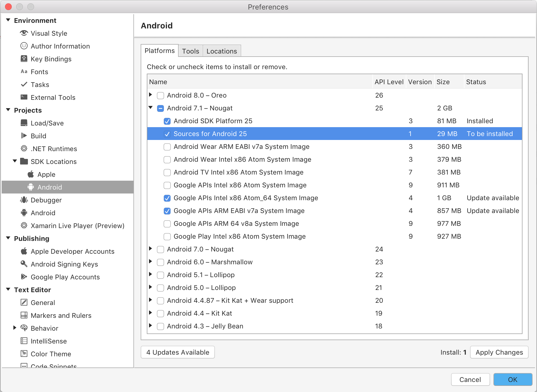Screen dimensions: 537x392
Task: Expand the Behavior tree node
Action: tap(15, 328)
